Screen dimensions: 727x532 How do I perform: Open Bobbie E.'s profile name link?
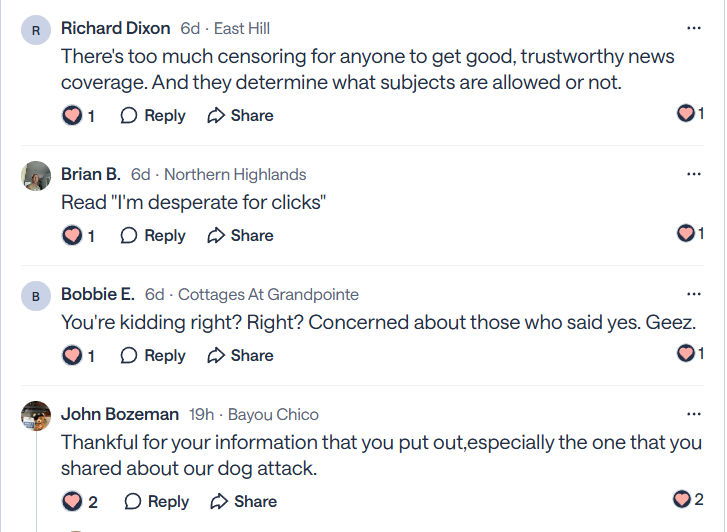tap(97, 294)
